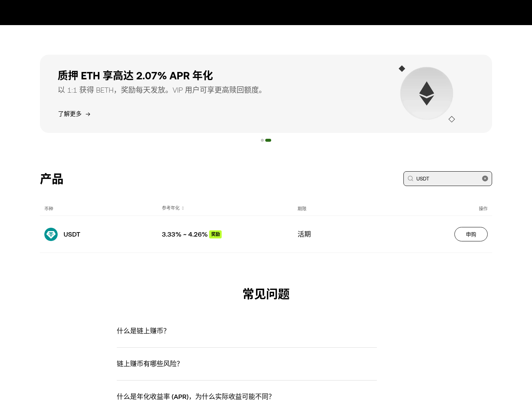Image resolution: width=532 pixels, height=406 pixels.
Task: Select the USDT product row name
Action: pyautogui.click(x=72, y=234)
